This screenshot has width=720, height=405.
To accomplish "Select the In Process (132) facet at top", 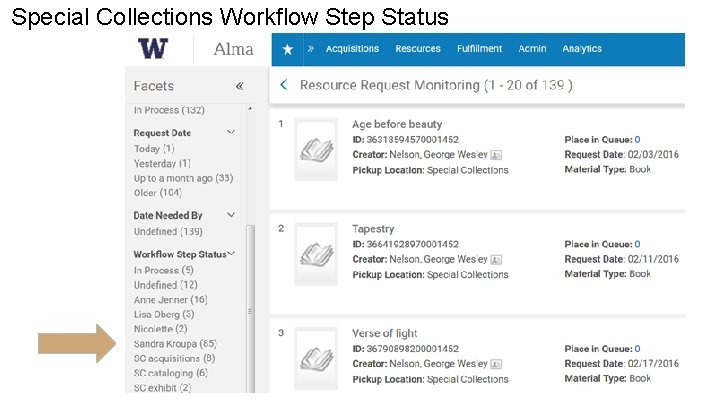I will [x=169, y=110].
